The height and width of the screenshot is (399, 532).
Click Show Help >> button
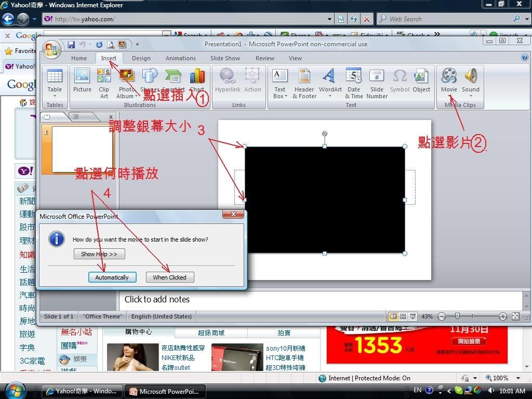coord(99,254)
